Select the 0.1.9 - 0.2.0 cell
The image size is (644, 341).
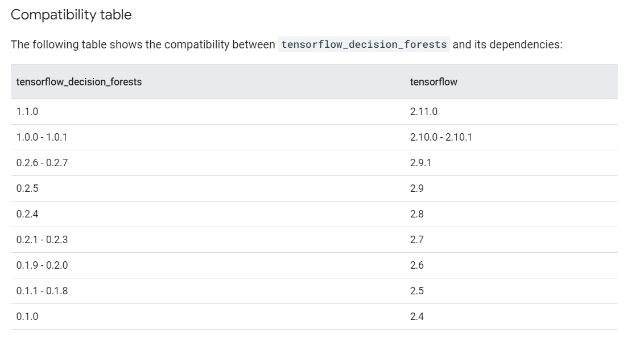pos(42,265)
